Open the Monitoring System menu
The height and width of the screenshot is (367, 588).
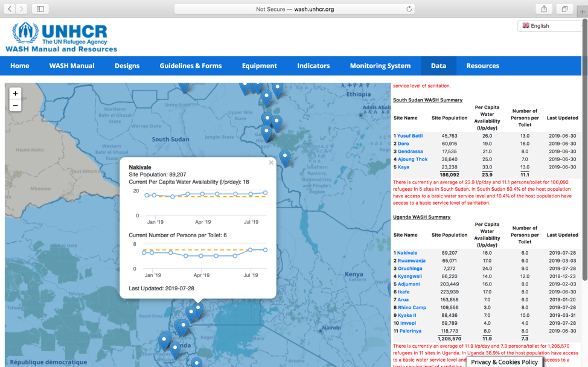380,66
